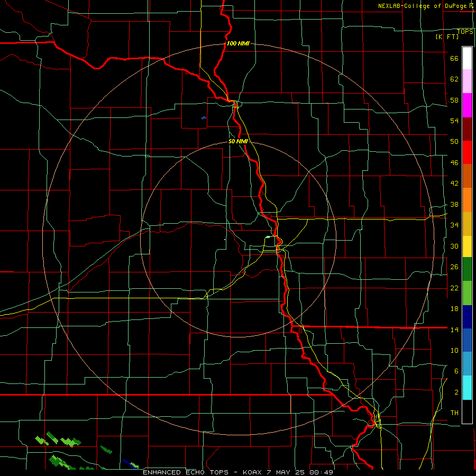Click the '66' label on the scale
The image size is (476, 476).
coord(454,58)
